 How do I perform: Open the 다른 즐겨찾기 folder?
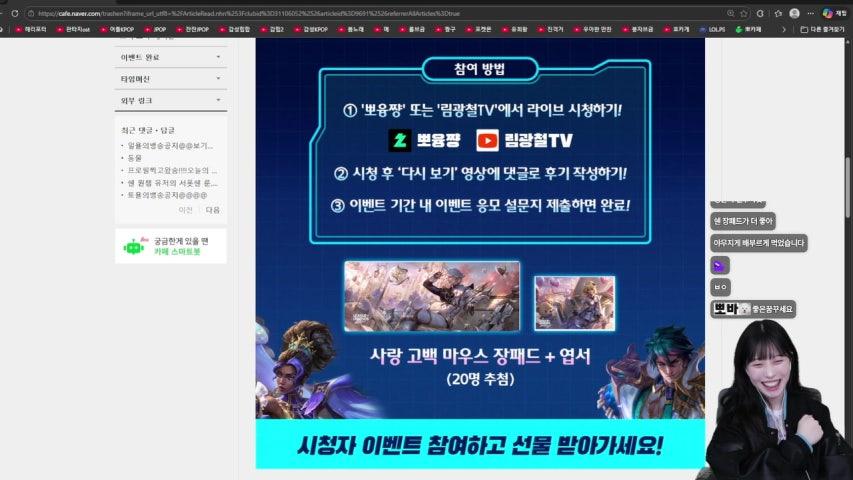click(x=823, y=29)
